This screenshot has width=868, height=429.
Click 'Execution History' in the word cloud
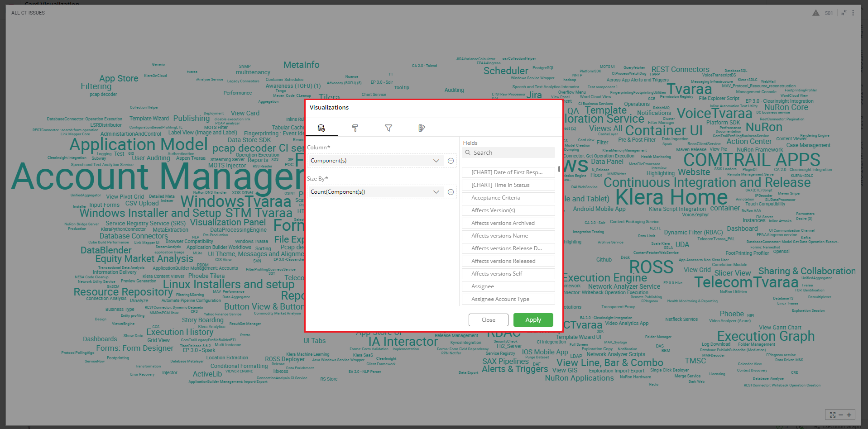[180, 332]
